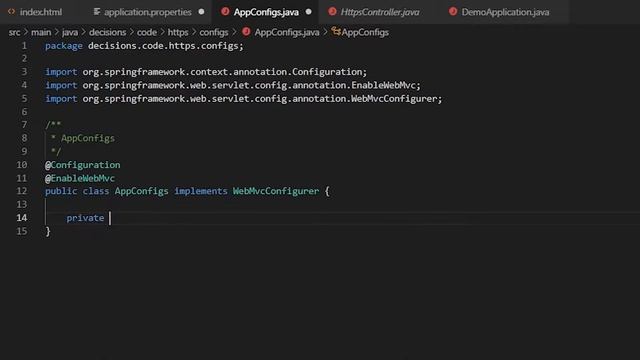Screen dimensions: 640x360
Task: Click WebMvcConfigurer in the class declaration
Action: [x=276, y=191]
